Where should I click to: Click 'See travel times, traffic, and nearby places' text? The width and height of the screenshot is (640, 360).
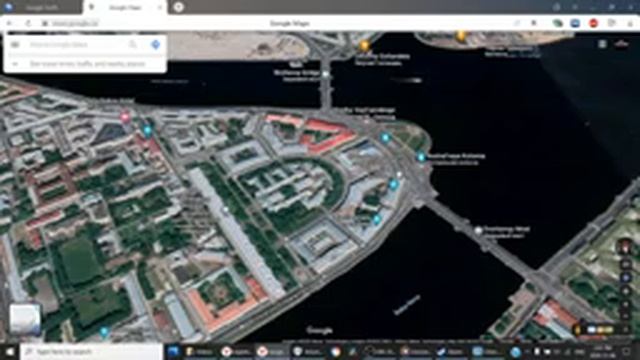coord(87,64)
